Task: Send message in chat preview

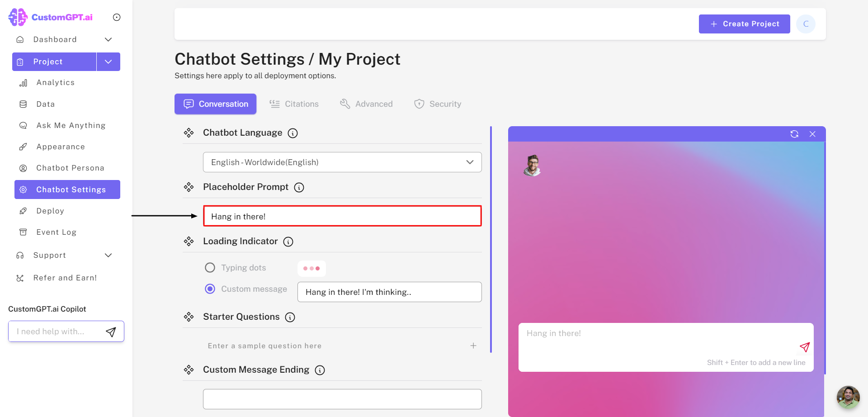Action: (x=805, y=347)
